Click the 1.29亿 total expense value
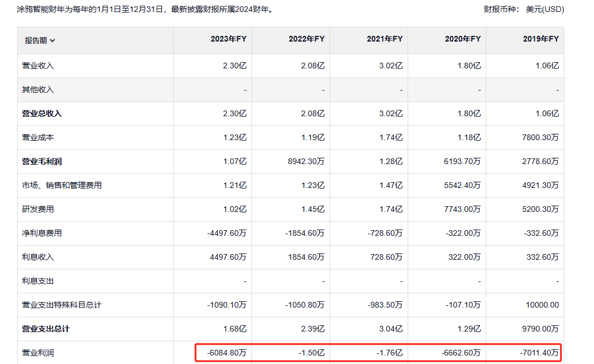 pos(469,329)
